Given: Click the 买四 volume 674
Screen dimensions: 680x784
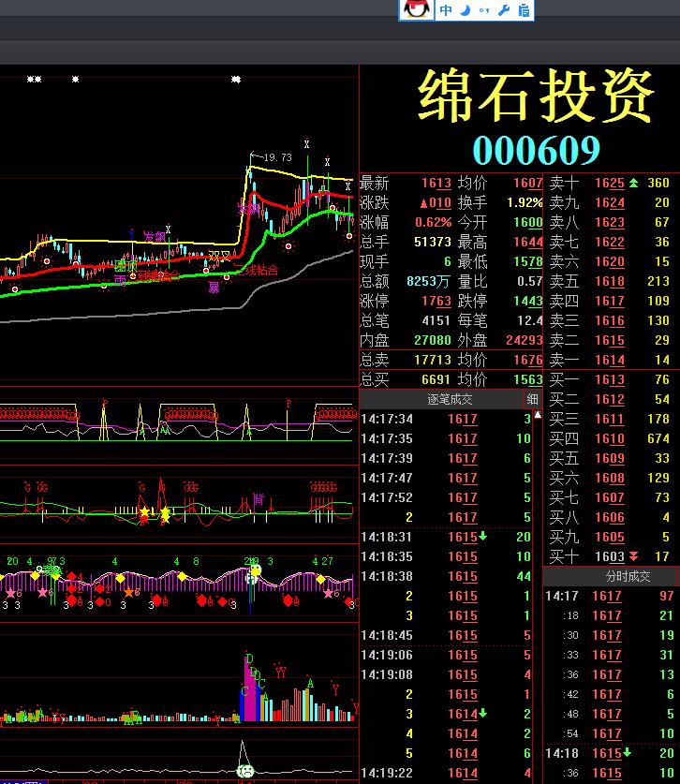Looking at the screenshot, I should 658,438.
